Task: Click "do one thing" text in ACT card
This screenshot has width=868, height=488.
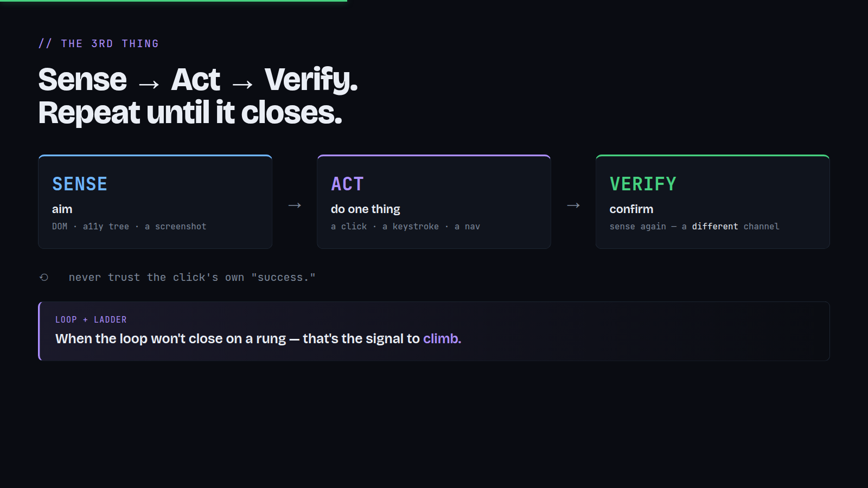Action: (x=366, y=209)
